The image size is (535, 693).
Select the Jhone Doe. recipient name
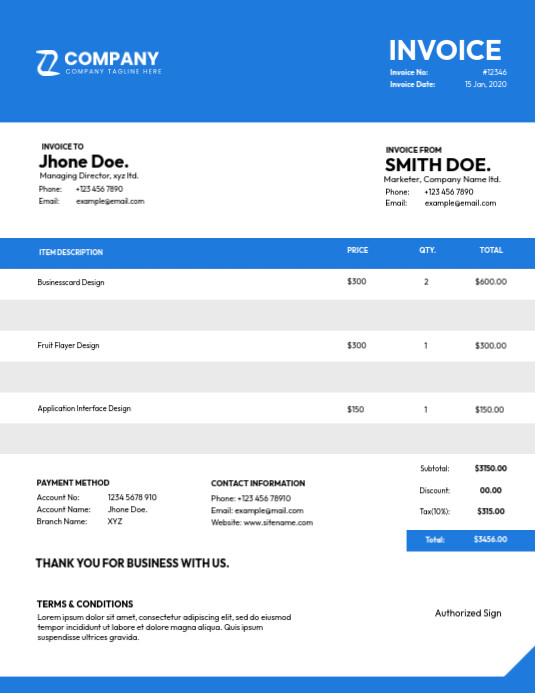coord(84,161)
